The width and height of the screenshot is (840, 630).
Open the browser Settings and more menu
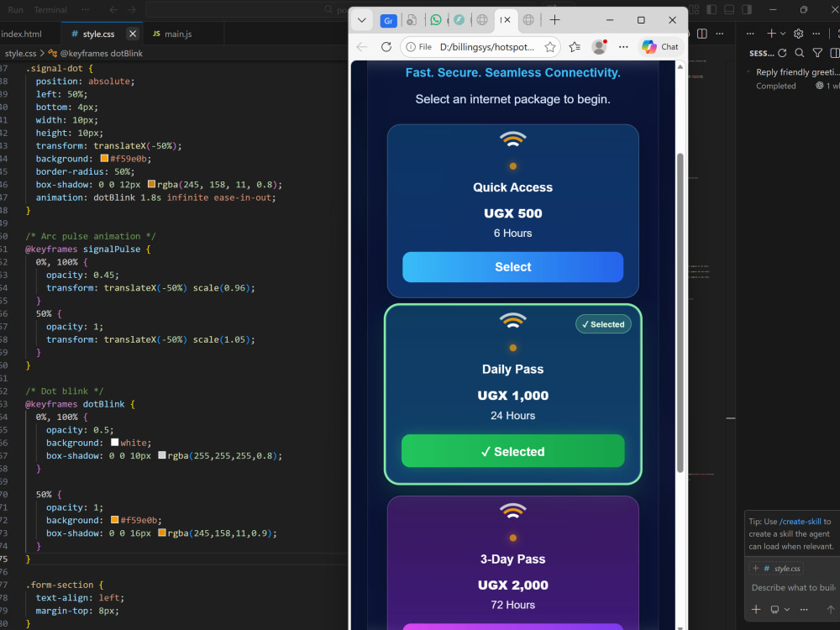click(623, 47)
